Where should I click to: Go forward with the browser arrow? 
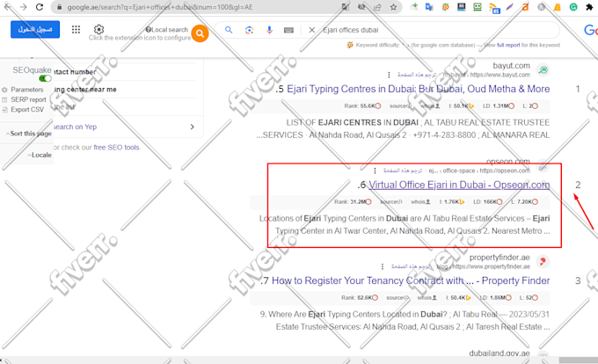[x=24, y=7]
